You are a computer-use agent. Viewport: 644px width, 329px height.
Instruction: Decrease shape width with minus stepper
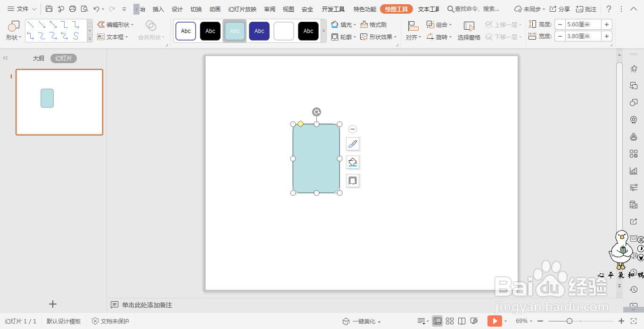click(x=560, y=36)
